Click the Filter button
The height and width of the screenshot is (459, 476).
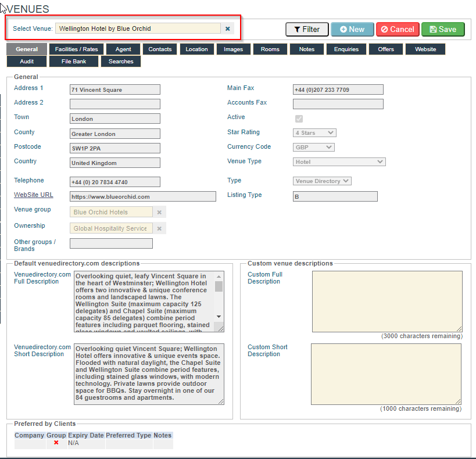[x=307, y=30]
